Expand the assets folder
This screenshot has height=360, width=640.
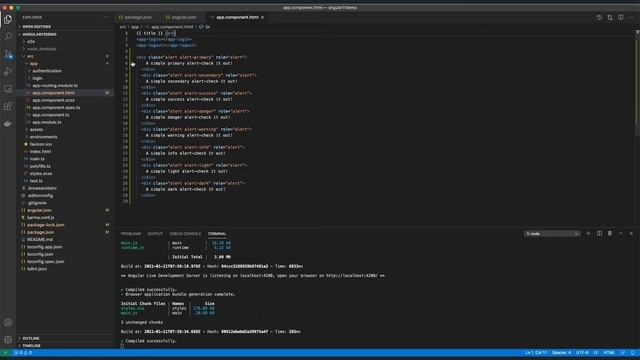(65, 130)
